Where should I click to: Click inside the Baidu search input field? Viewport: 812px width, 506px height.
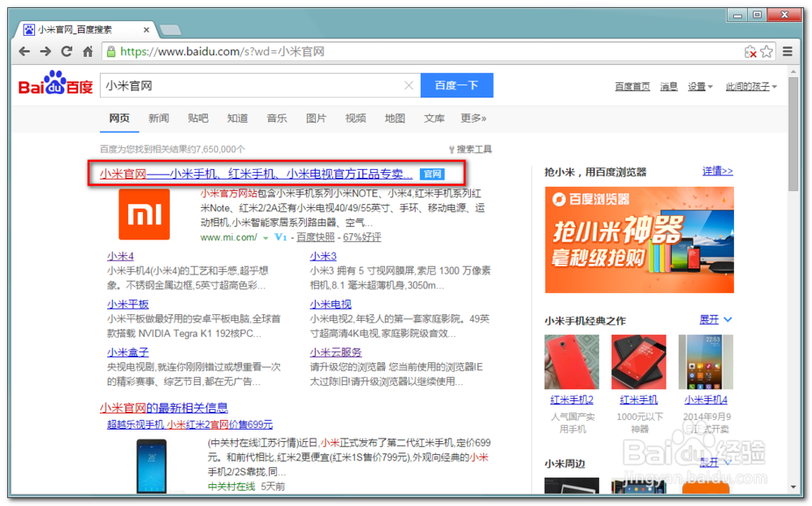pyautogui.click(x=244, y=85)
